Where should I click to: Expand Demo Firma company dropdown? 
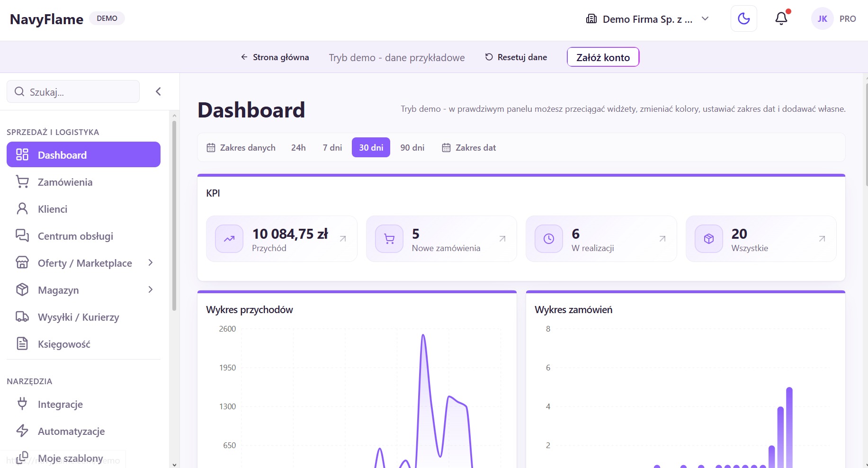648,19
